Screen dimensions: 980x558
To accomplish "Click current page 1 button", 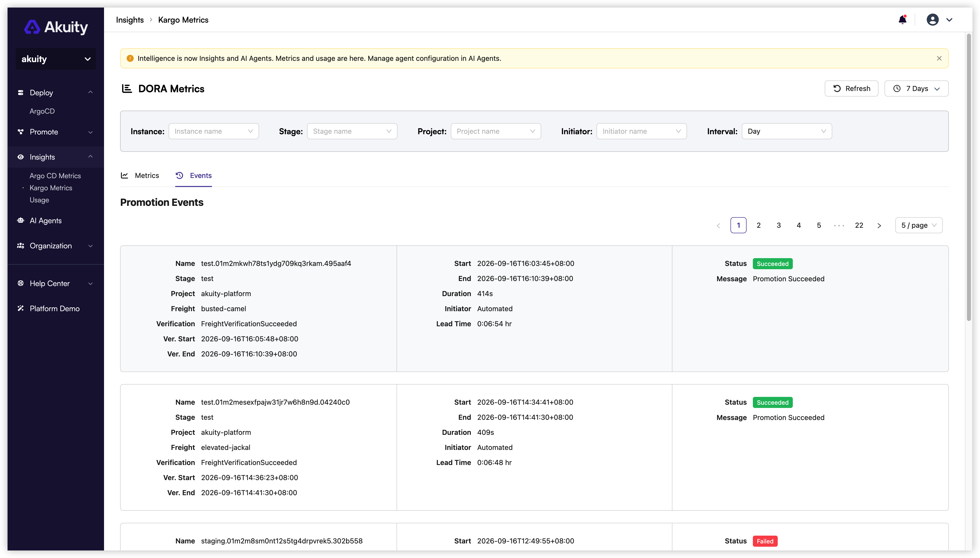I will click(x=738, y=225).
